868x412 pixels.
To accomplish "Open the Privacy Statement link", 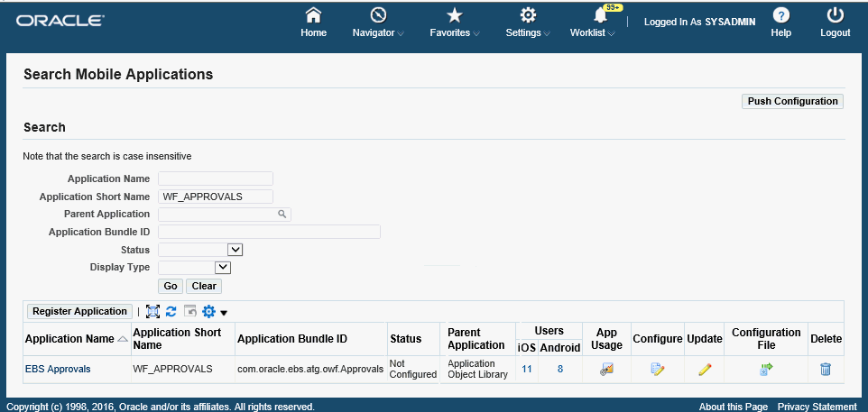I will click(x=817, y=407).
